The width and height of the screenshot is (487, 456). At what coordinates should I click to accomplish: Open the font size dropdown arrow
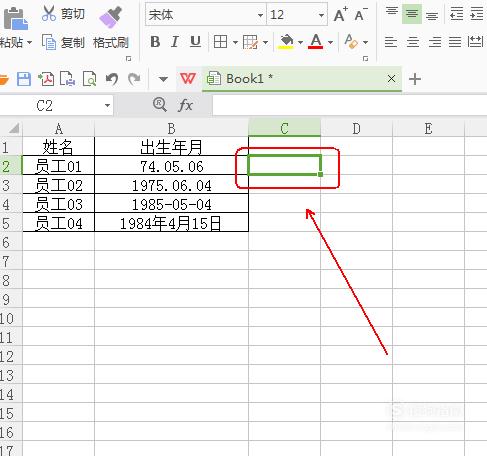321,15
